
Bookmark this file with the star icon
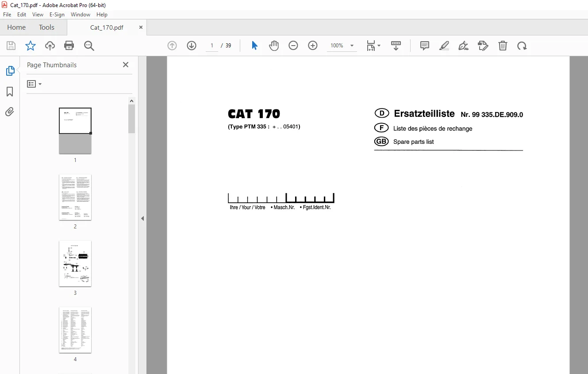pyautogui.click(x=31, y=46)
